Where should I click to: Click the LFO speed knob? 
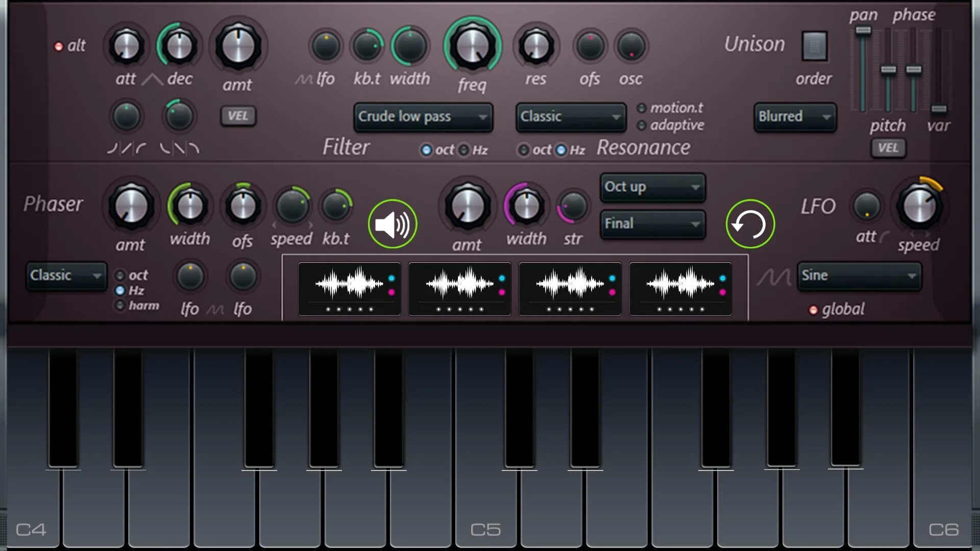point(919,206)
